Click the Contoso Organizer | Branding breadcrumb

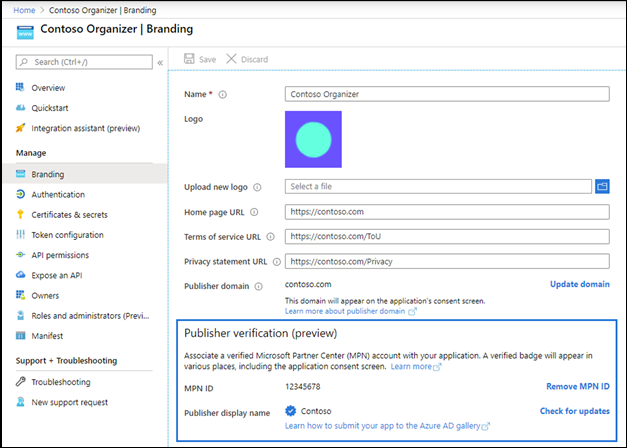tap(102, 10)
